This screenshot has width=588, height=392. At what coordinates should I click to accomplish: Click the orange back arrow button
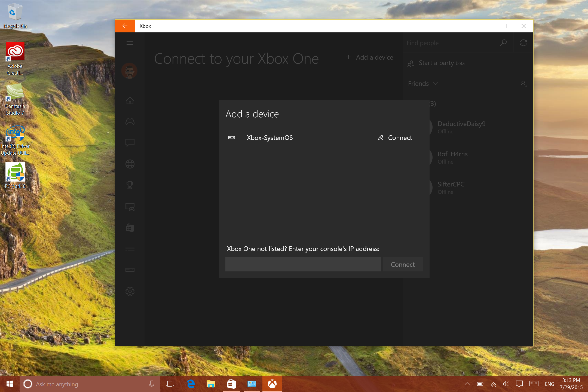(x=125, y=26)
